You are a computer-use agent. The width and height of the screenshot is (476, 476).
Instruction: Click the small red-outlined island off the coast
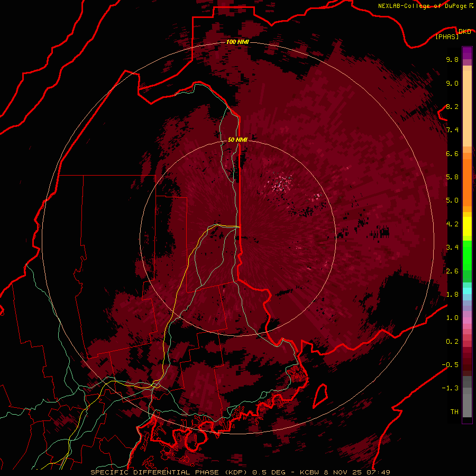(x=321, y=396)
